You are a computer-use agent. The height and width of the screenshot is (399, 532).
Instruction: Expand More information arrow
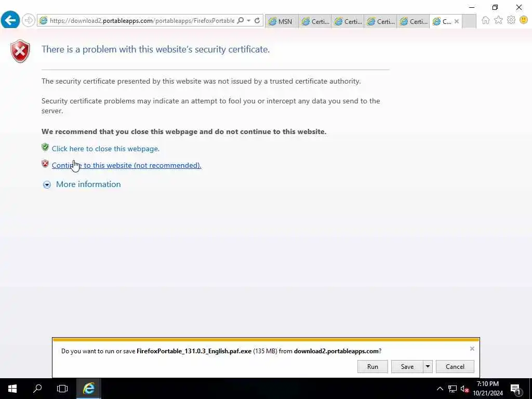click(47, 184)
